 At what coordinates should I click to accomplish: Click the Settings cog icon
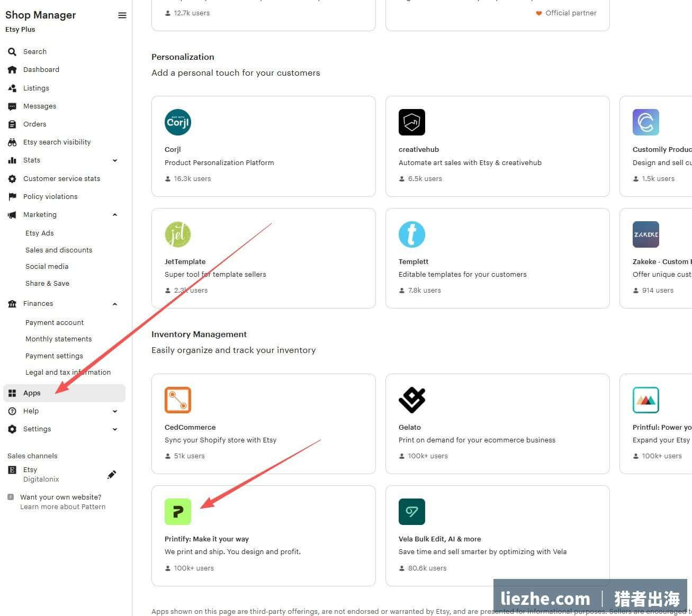point(12,429)
